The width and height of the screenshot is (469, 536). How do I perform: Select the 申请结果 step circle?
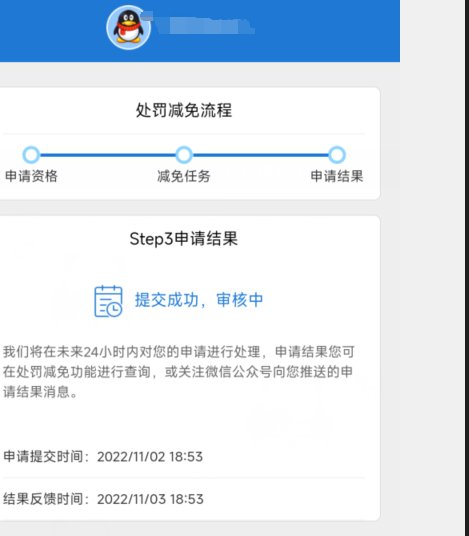[337, 155]
